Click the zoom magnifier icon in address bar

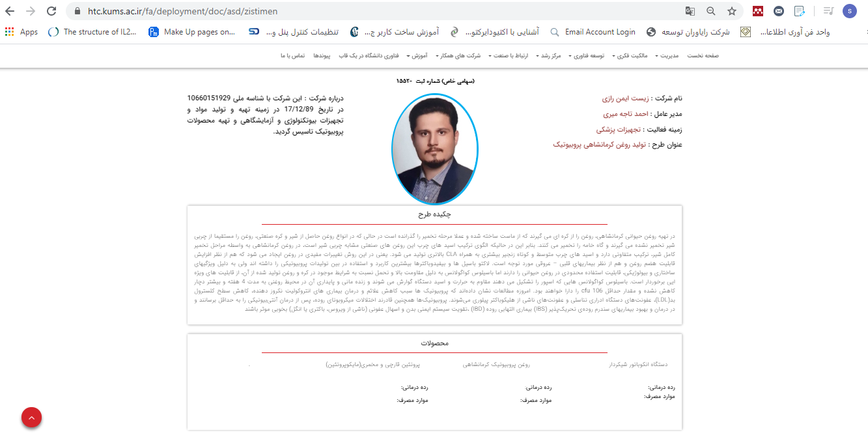(x=711, y=11)
